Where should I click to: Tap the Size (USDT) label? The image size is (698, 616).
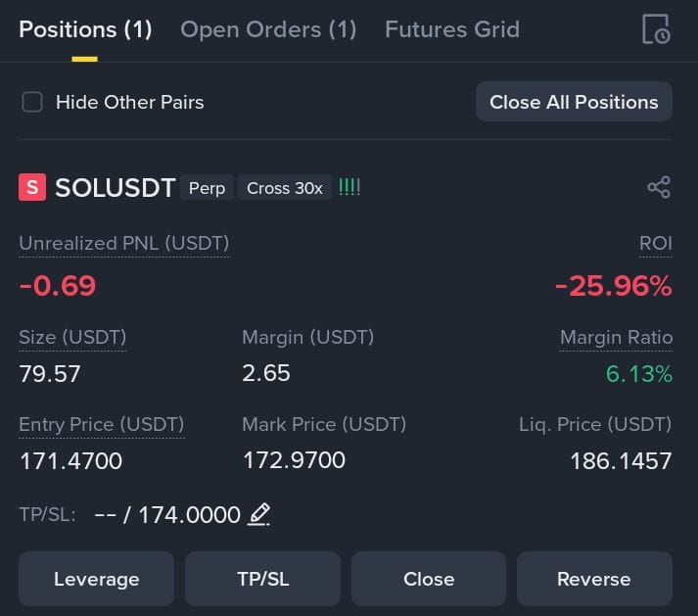[72, 337]
